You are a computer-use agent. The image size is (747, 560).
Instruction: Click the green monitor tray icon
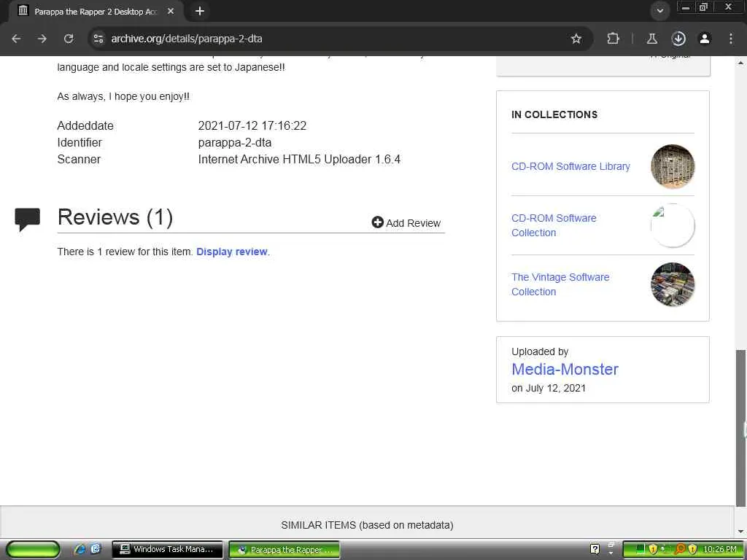(640, 550)
